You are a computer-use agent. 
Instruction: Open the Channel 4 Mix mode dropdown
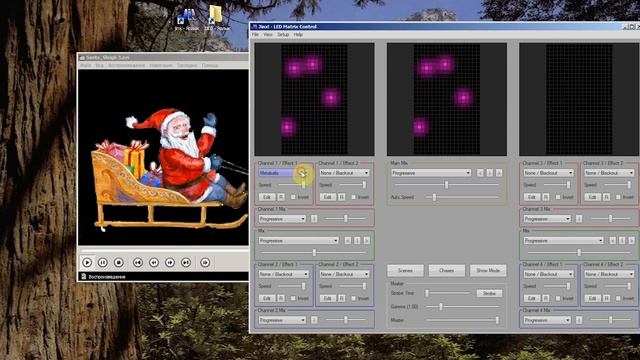[x=547, y=320]
